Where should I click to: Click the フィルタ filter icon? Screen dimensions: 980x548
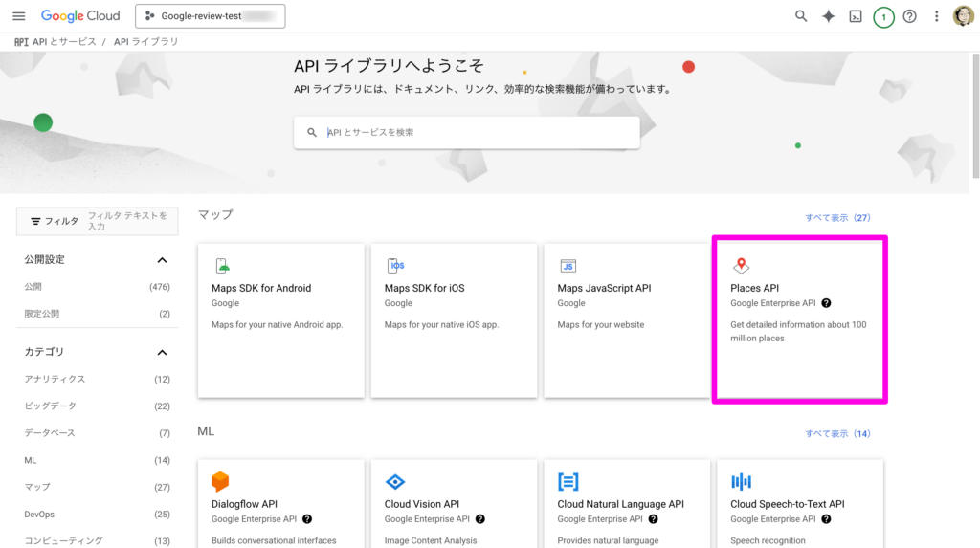pos(35,221)
